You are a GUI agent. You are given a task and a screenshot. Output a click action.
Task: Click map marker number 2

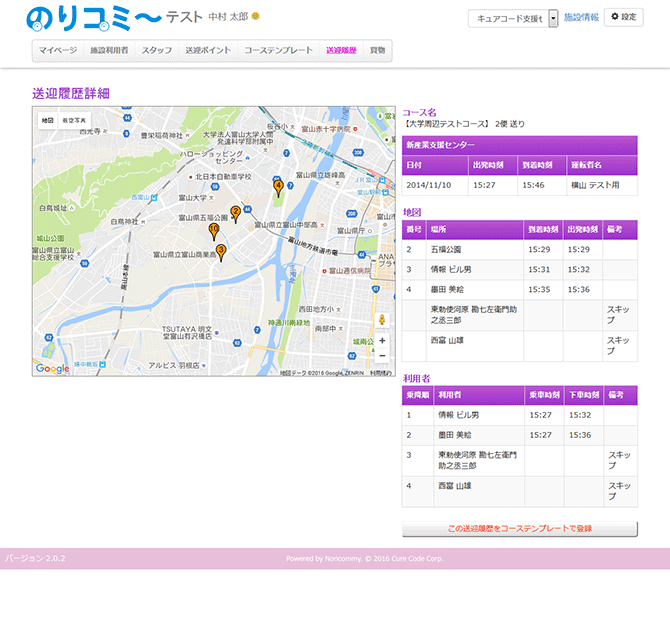click(235, 213)
